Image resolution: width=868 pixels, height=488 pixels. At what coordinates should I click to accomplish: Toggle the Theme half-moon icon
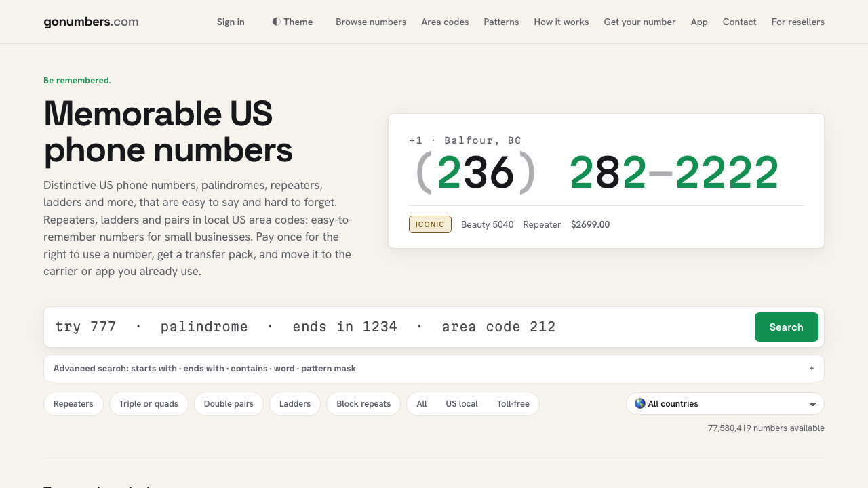(x=276, y=22)
